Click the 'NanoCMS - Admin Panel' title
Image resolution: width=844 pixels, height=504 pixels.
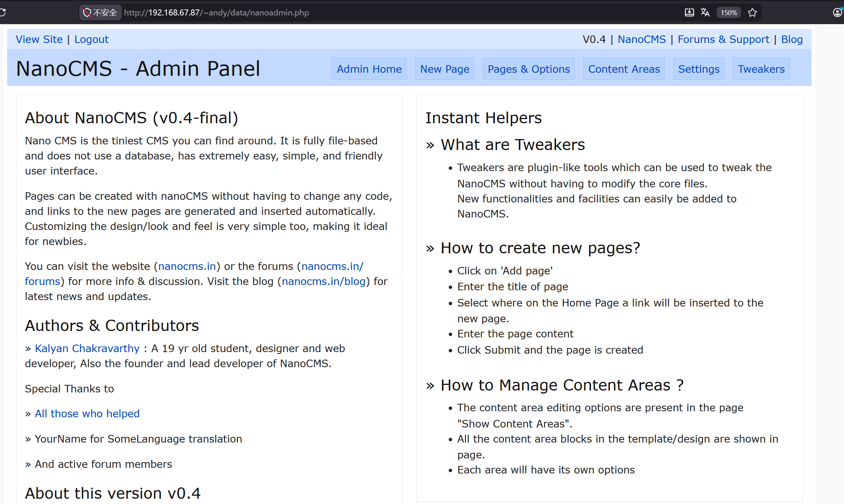[x=138, y=69]
